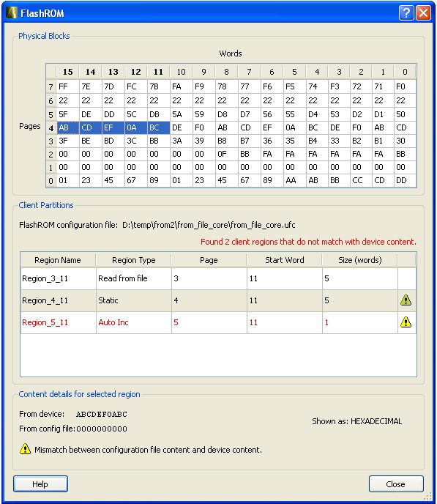
Task: Click the Close button at bottom right
Action: coord(396,483)
